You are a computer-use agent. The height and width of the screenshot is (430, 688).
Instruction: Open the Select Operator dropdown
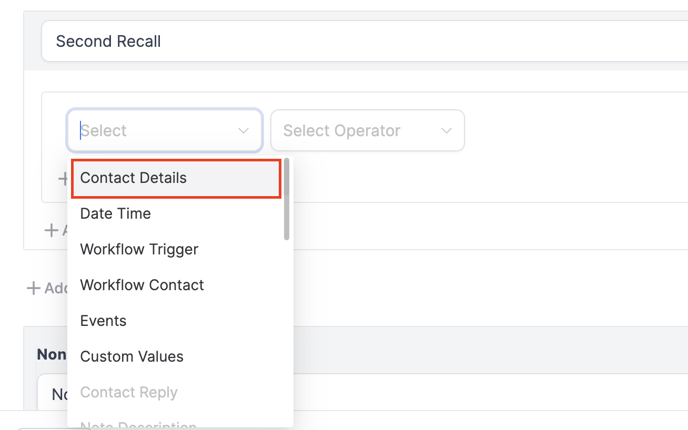367,131
